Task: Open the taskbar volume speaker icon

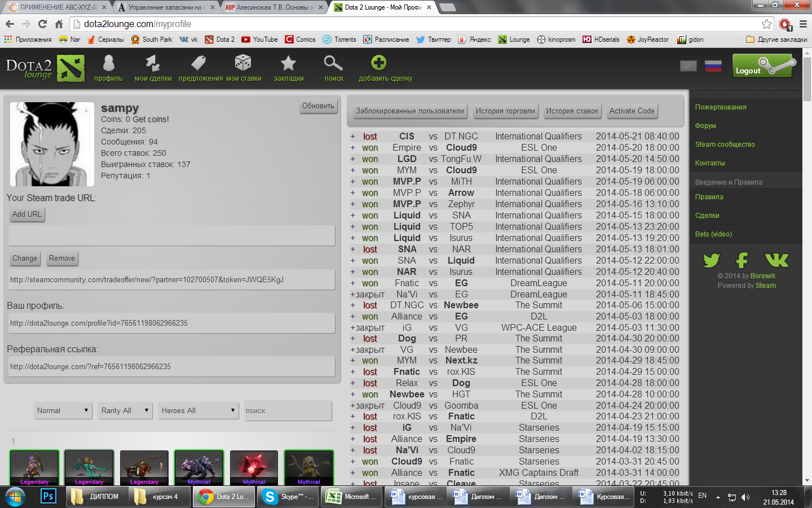Action: click(x=745, y=497)
